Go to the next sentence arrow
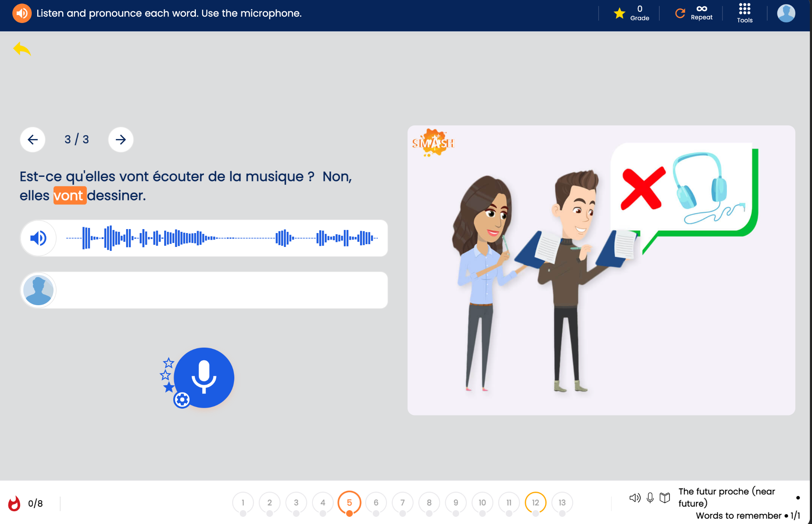The width and height of the screenshot is (812, 524). click(x=121, y=140)
